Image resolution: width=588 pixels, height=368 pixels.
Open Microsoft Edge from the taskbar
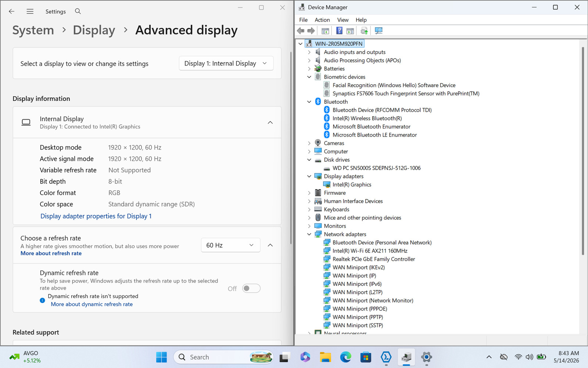click(345, 357)
